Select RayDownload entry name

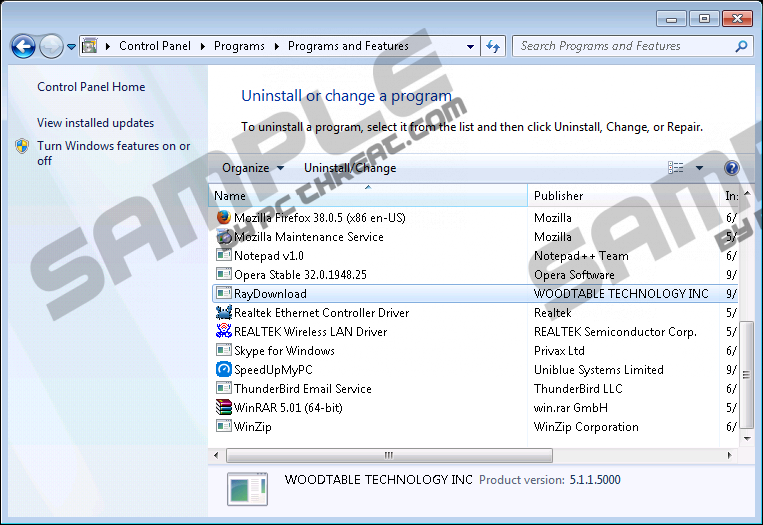click(x=270, y=294)
